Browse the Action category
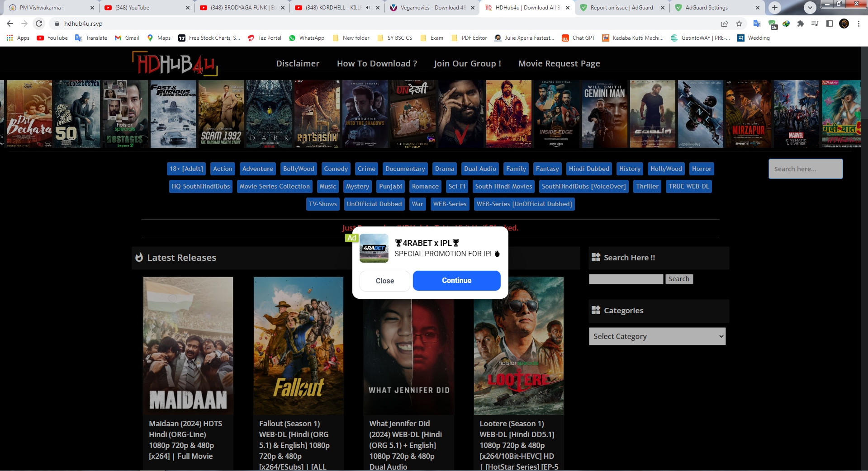868x471 pixels. point(223,169)
